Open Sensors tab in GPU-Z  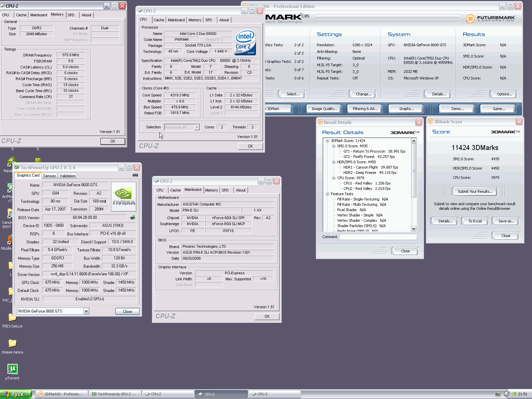click(x=50, y=176)
